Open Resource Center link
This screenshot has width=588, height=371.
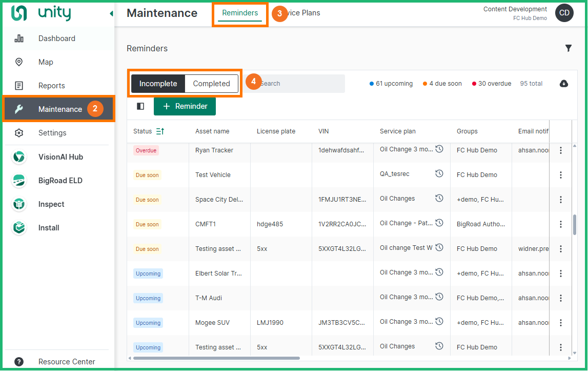pos(67,362)
